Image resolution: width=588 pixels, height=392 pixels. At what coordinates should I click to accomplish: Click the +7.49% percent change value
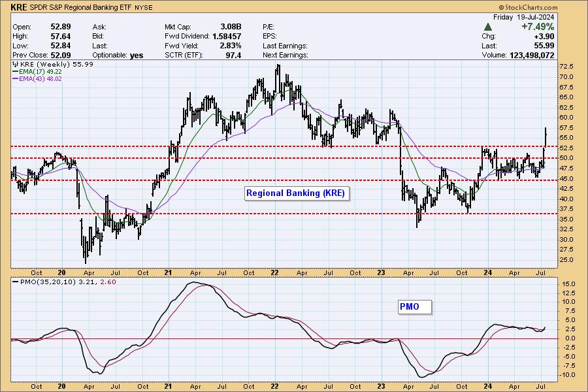pos(538,27)
